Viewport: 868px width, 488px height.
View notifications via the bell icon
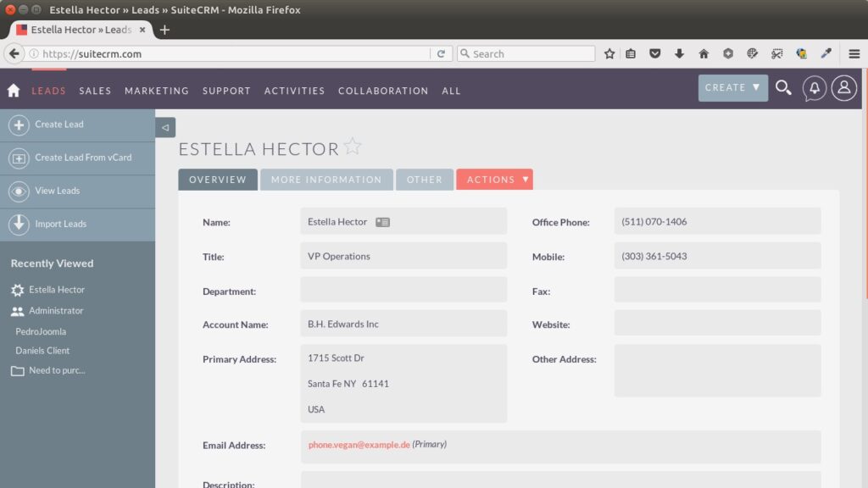point(814,87)
